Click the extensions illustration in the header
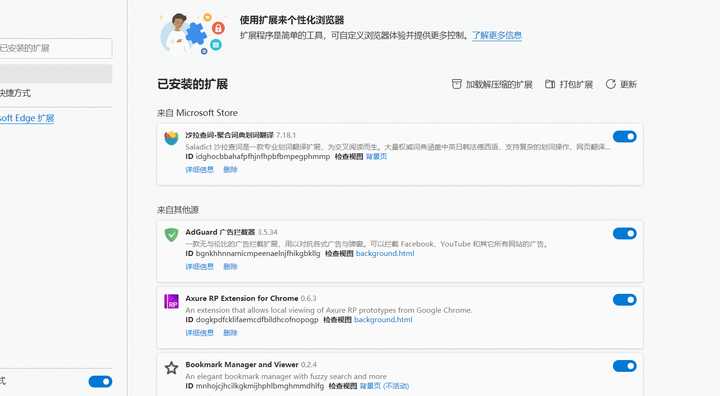 pyautogui.click(x=192, y=33)
